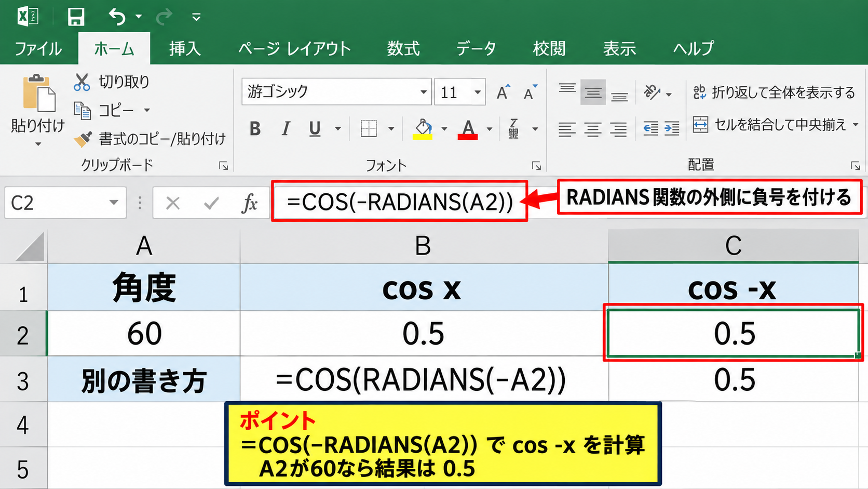Select column B header
Viewport: 868px width, 489px height.
pyautogui.click(x=424, y=246)
